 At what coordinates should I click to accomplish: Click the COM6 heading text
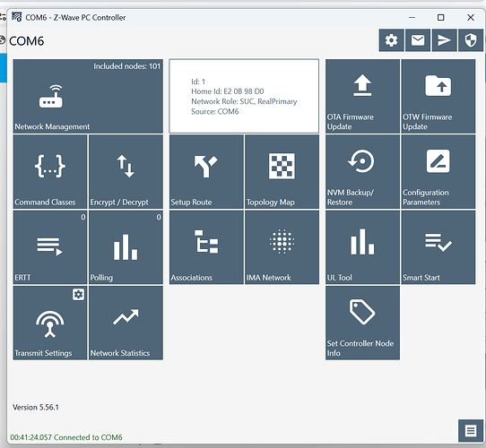pos(27,41)
